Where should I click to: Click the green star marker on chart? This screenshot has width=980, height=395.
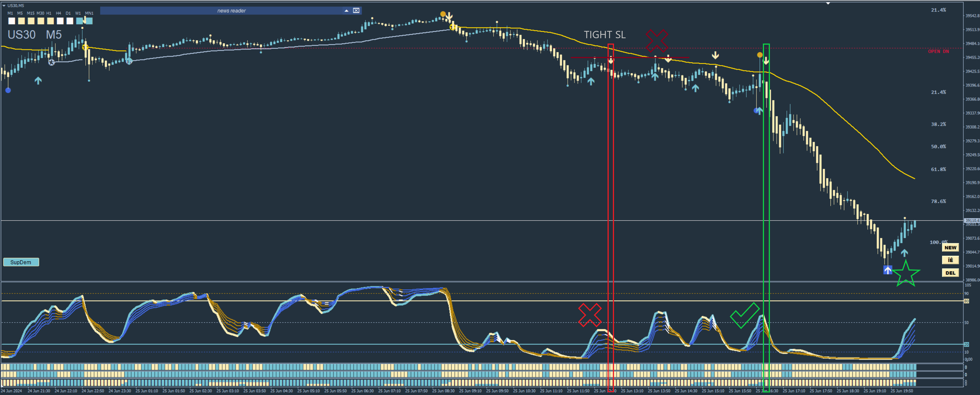906,274
